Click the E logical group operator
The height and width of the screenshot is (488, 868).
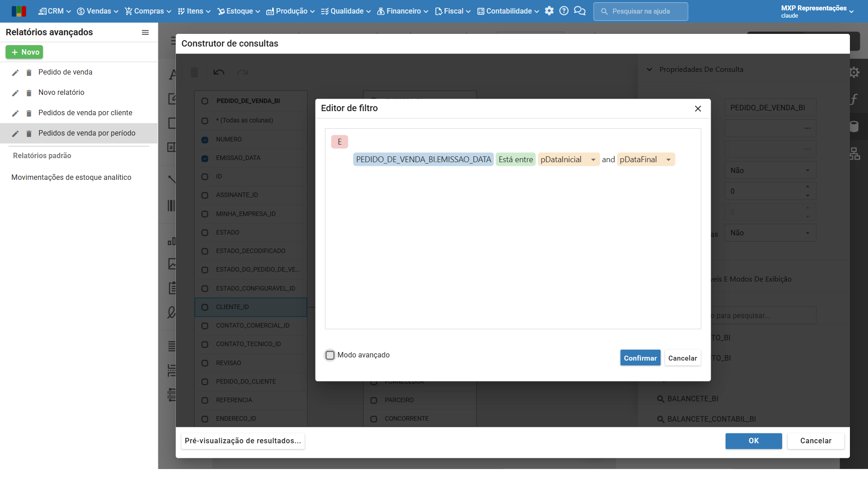click(x=340, y=142)
